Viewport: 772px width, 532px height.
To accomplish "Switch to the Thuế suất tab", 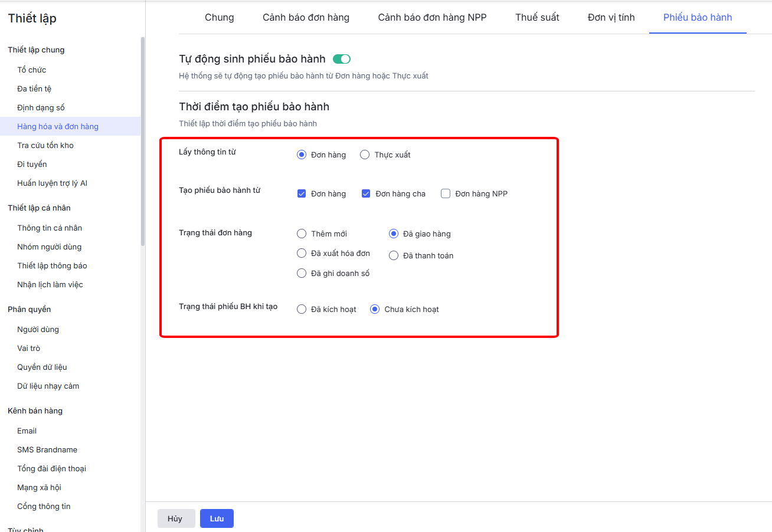I will 537,17.
